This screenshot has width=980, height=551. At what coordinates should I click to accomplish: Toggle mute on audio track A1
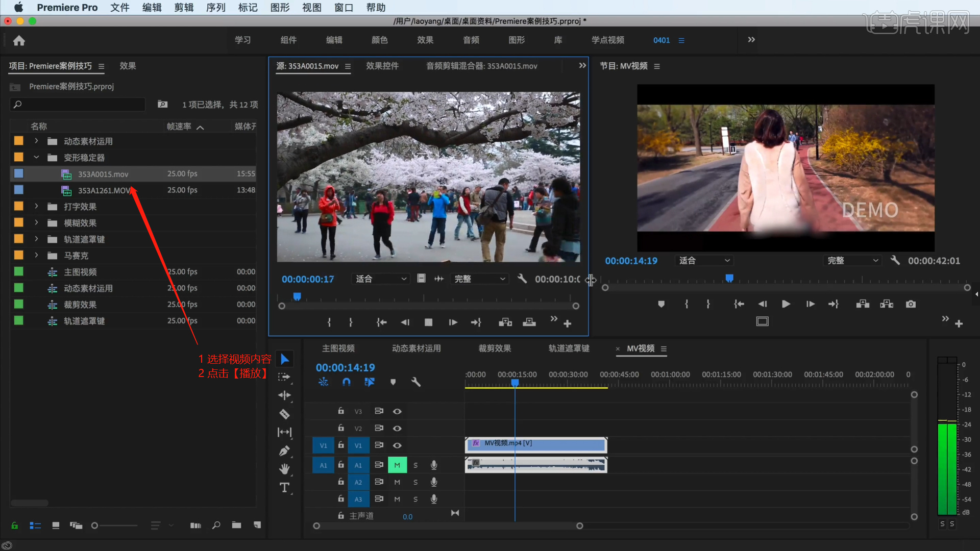click(x=397, y=465)
